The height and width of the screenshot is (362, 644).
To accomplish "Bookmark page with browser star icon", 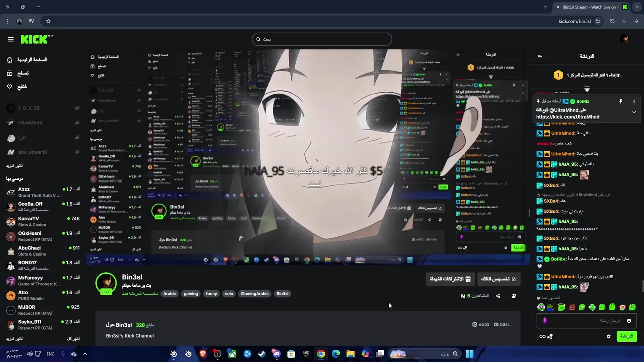I will click(x=48, y=21).
